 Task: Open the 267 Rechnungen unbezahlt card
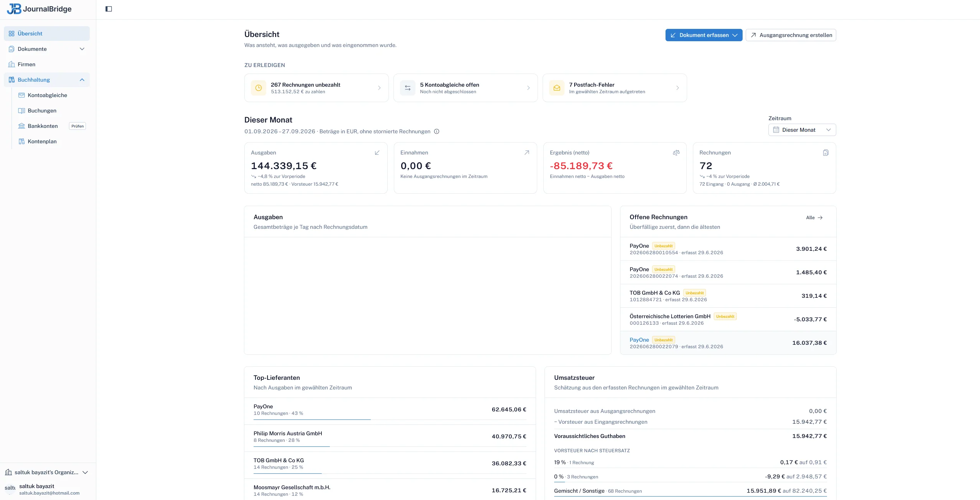coord(316,88)
